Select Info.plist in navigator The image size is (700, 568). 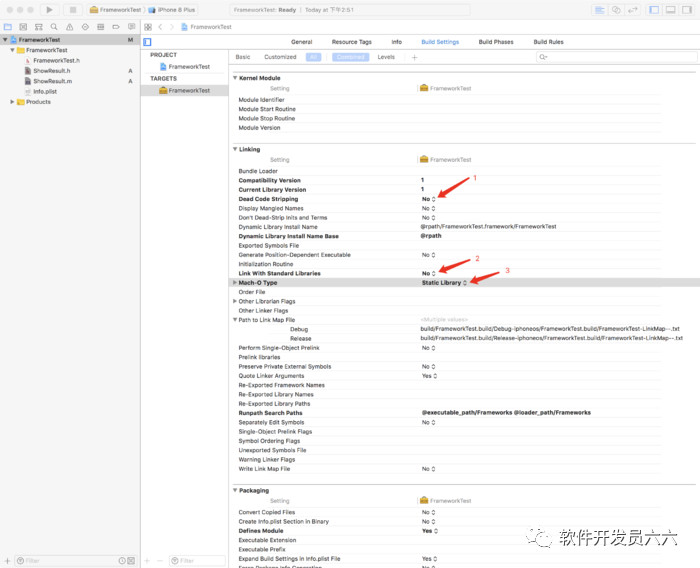pos(45,92)
